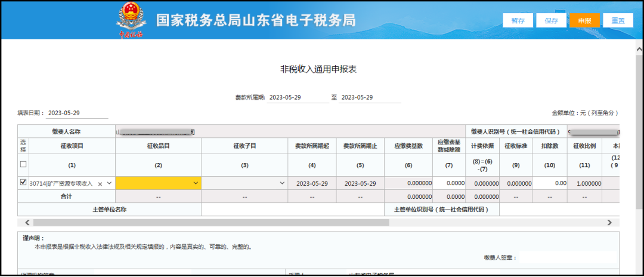Click the horizontal scrollbar right arrow
This screenshot has height=277, width=644.
(x=609, y=222)
